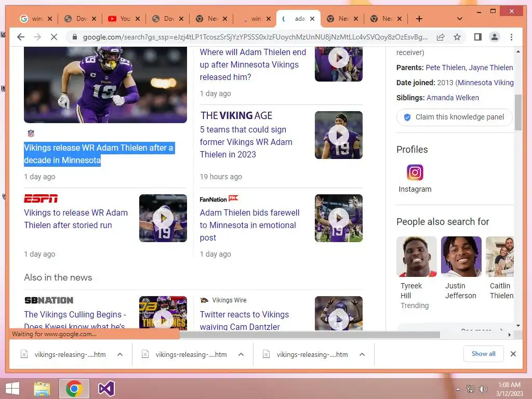Play the FanNation article video thumbnail

(x=339, y=218)
